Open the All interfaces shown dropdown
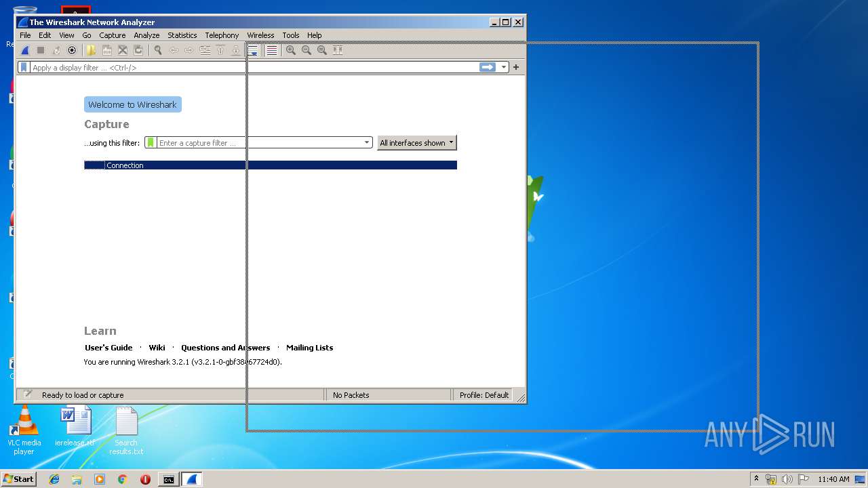The image size is (868, 488). click(417, 143)
